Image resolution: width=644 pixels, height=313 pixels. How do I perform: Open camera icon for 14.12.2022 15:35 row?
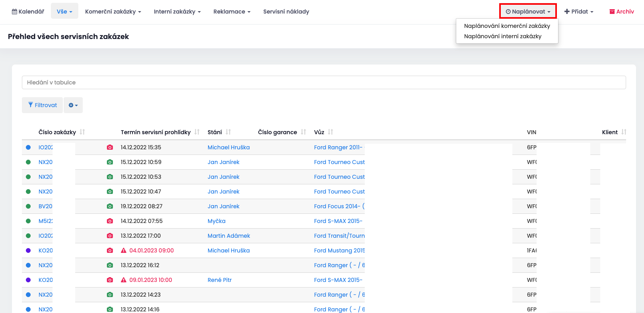pos(110,147)
